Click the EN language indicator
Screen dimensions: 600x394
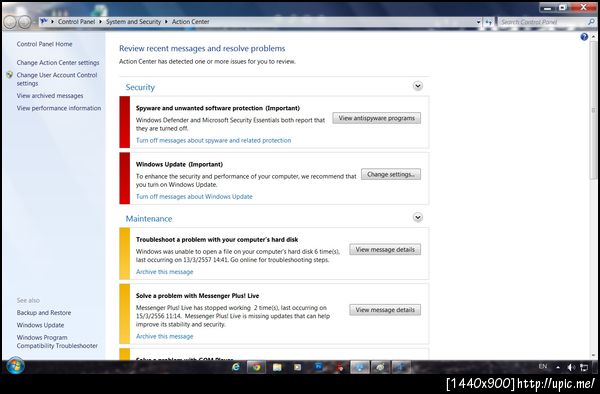(x=543, y=366)
